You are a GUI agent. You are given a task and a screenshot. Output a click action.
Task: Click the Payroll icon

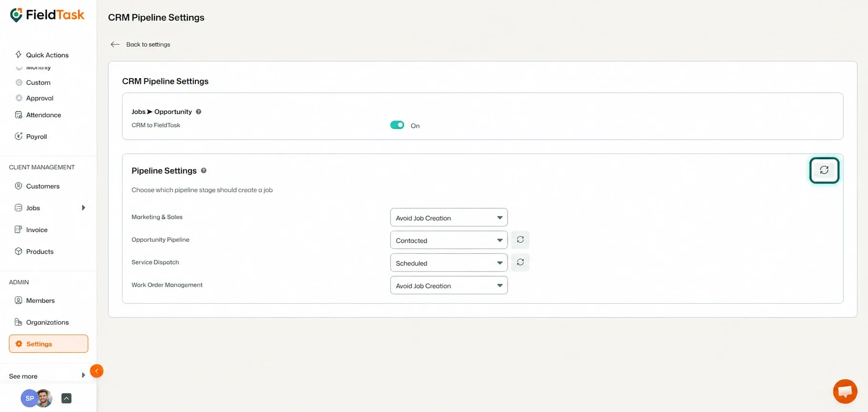(x=19, y=136)
